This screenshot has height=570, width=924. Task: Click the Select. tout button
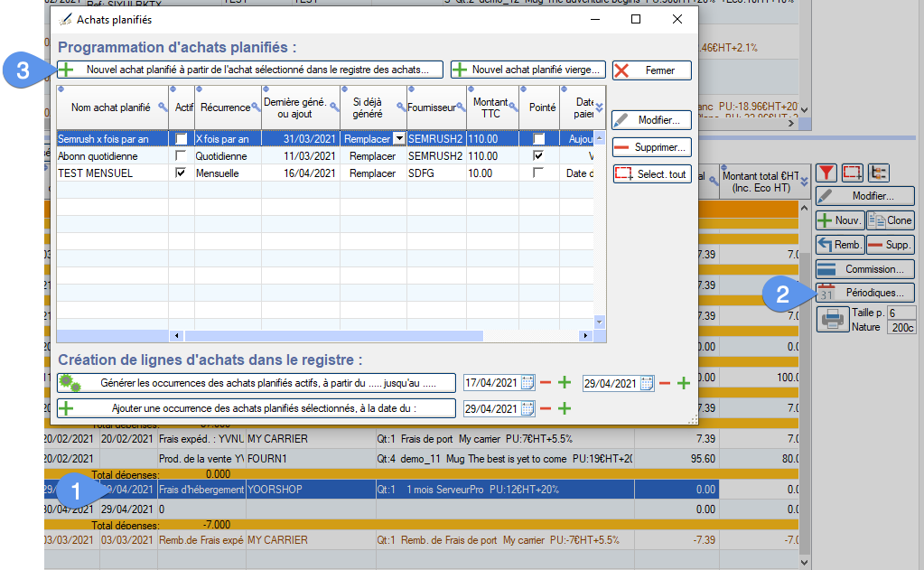coord(652,174)
